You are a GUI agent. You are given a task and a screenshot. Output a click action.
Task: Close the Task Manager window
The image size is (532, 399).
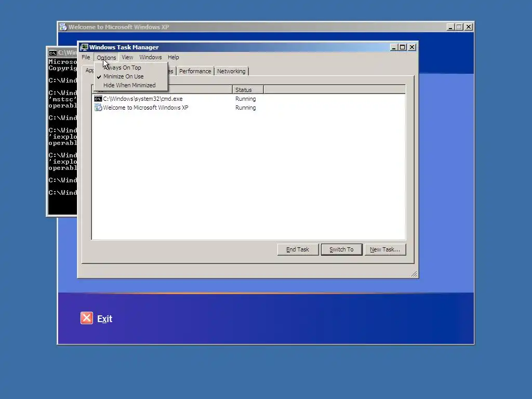[x=412, y=47]
